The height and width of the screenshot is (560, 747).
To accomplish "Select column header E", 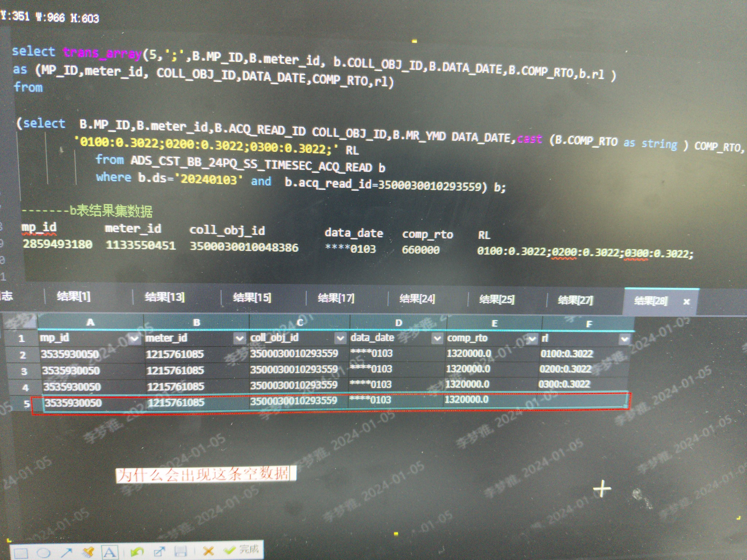I will [x=494, y=323].
